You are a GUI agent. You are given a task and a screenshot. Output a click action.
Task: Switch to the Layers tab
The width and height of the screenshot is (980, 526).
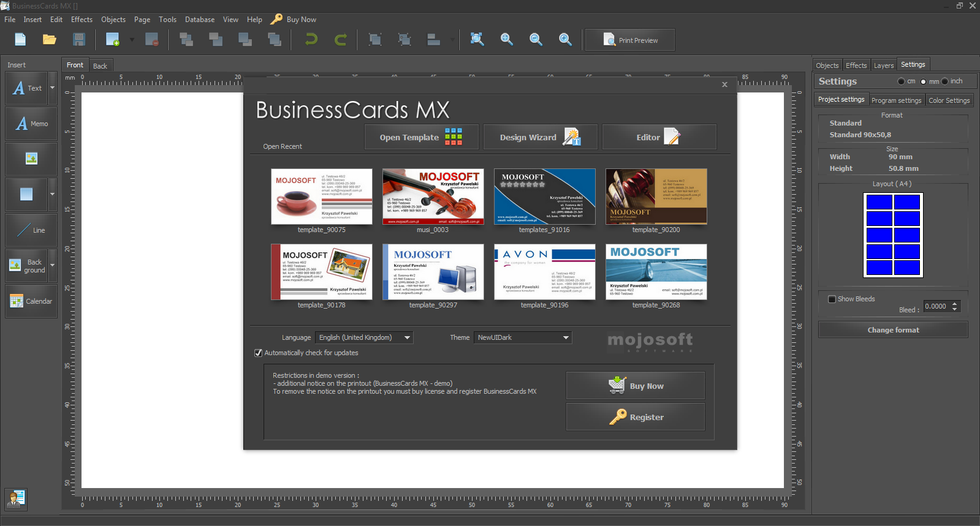pyautogui.click(x=883, y=66)
